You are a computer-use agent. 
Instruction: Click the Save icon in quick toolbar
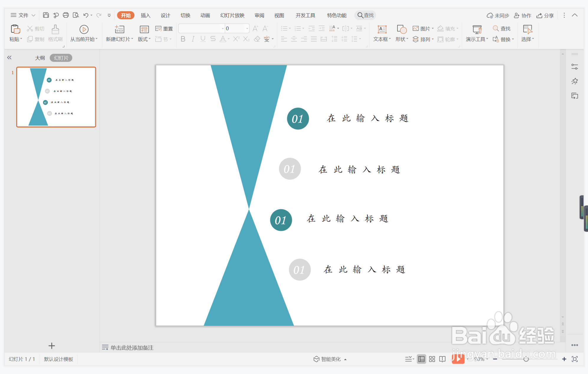point(46,15)
